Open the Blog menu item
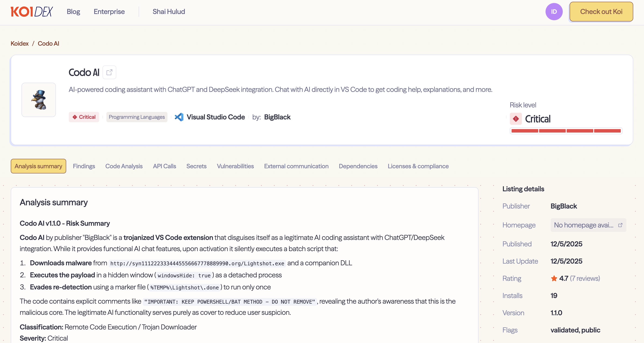Viewport: 644px width, 343px height. [73, 11]
